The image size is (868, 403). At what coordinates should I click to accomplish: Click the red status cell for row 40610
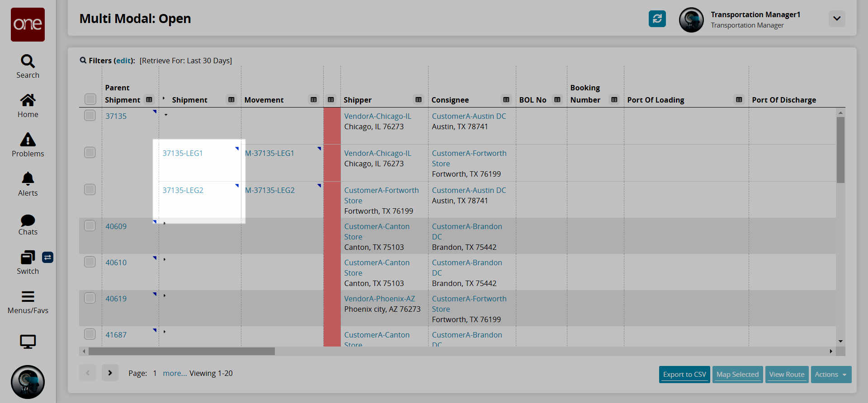[x=332, y=272]
